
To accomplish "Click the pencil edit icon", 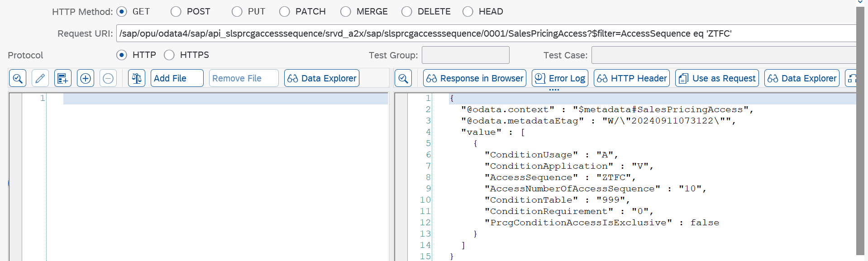I will pyautogui.click(x=40, y=78).
